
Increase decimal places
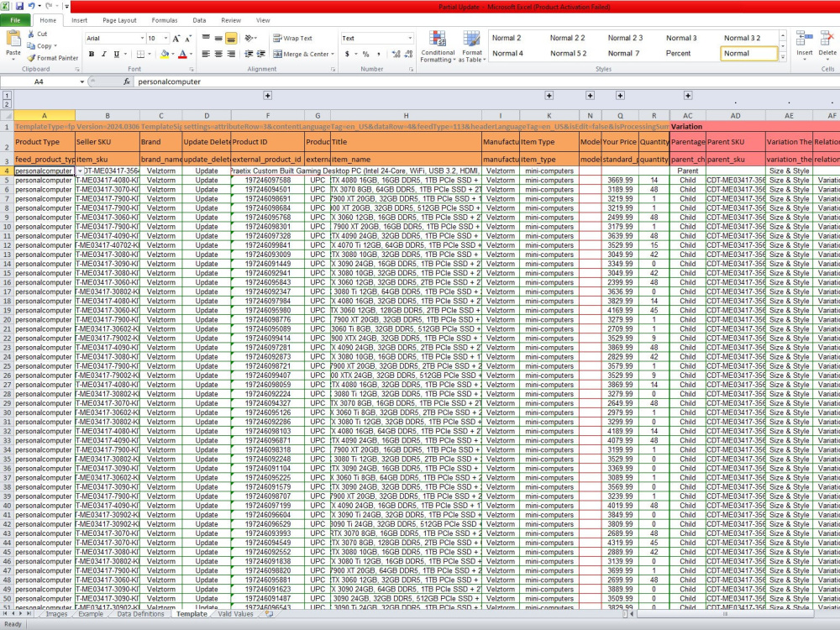click(x=396, y=54)
